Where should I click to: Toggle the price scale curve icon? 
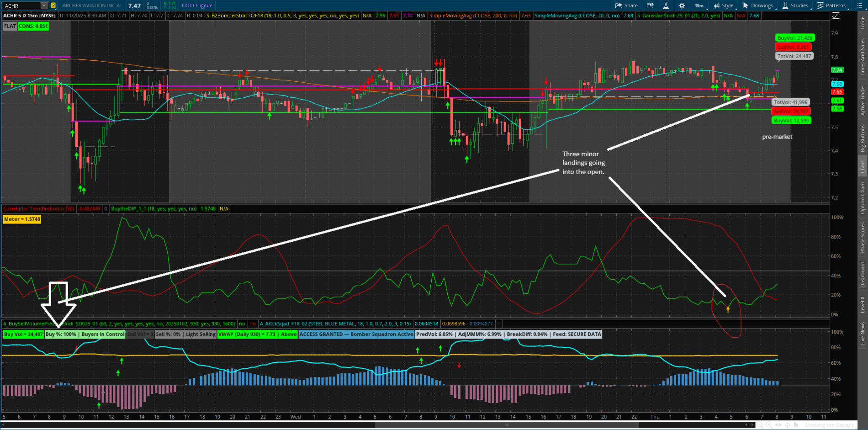[836, 16]
